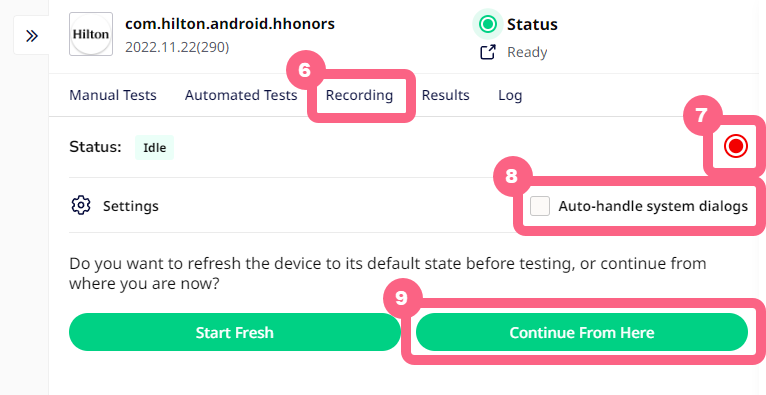766x395 pixels.
Task: Open the Automated Tests tab
Action: pyautogui.click(x=241, y=95)
